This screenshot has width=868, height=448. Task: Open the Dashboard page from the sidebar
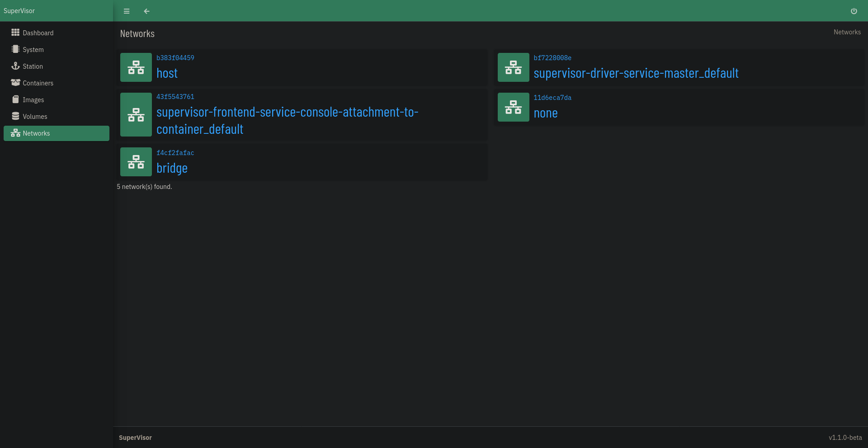[15, 33]
